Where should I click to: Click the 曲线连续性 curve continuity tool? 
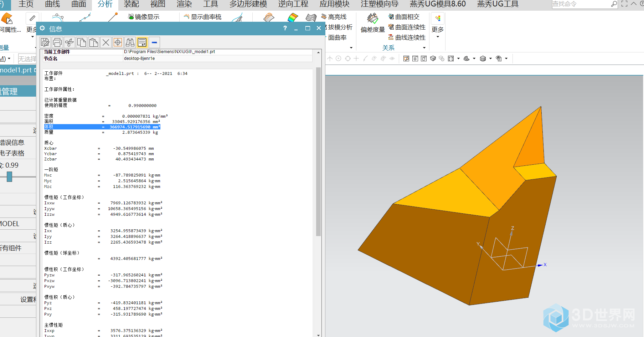point(407,37)
